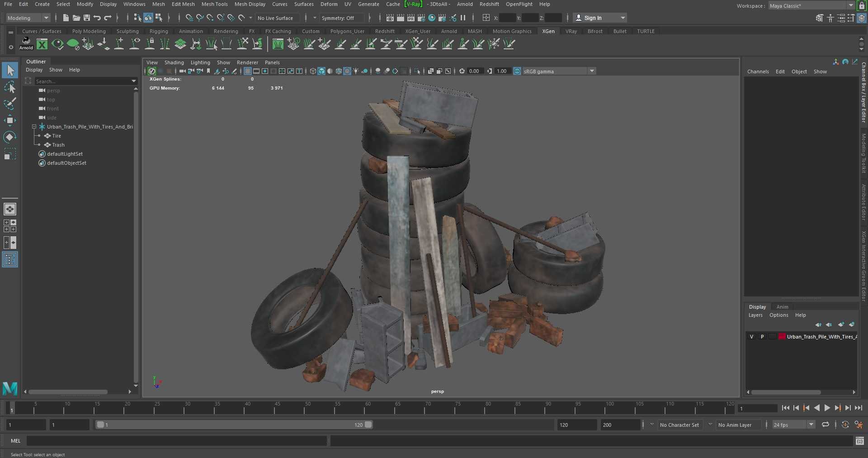Click the Save Scene icon
Image resolution: width=868 pixels, height=458 pixels.
86,18
